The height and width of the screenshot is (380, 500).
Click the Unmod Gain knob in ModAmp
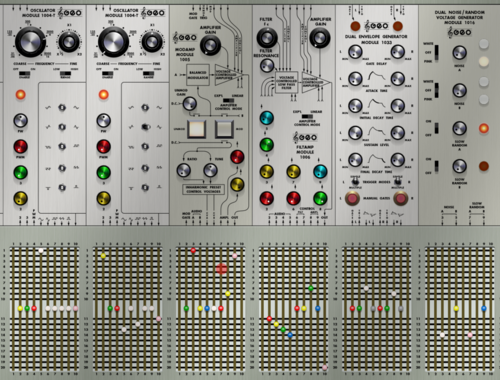pos(190,104)
